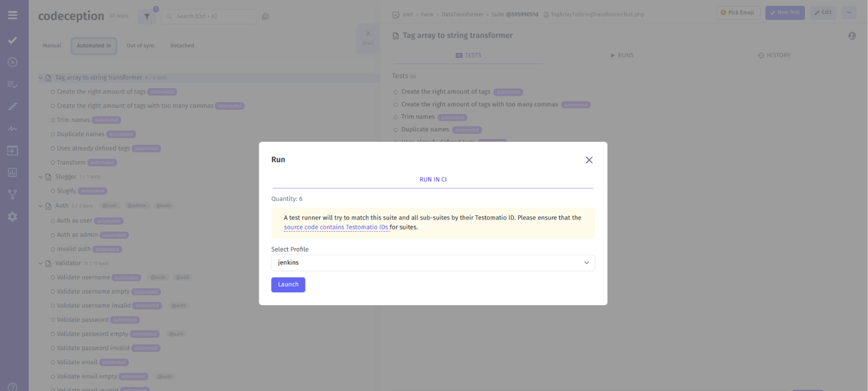
Task: Open the 'HISTORY' tab of the suite
Action: 774,55
